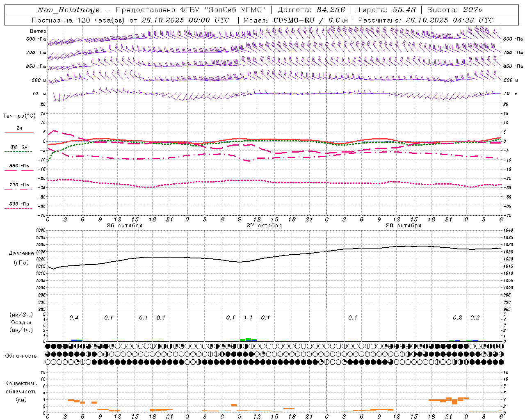This screenshot has height=420, width=525.
Task: Select the 27 октября date label
Action: (x=264, y=226)
